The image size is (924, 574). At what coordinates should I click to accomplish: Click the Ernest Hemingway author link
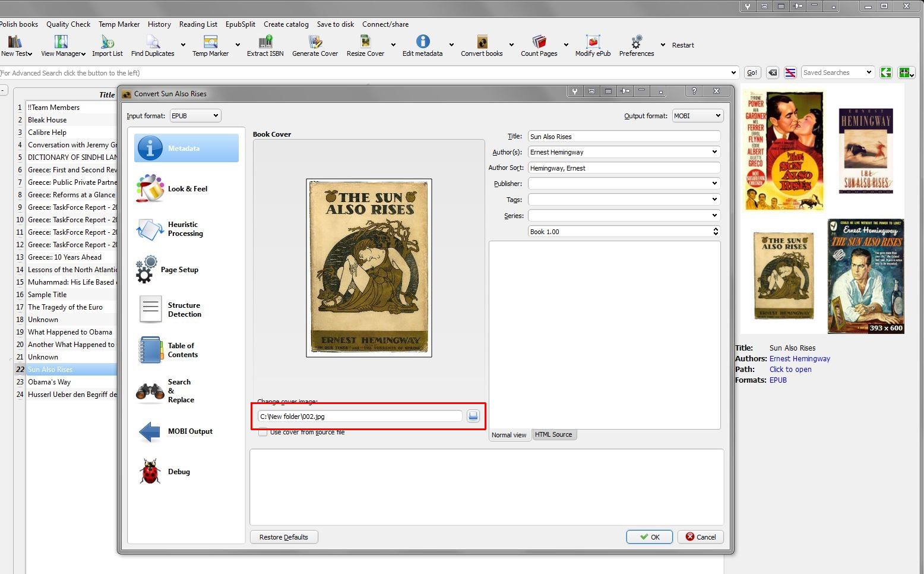tap(800, 359)
